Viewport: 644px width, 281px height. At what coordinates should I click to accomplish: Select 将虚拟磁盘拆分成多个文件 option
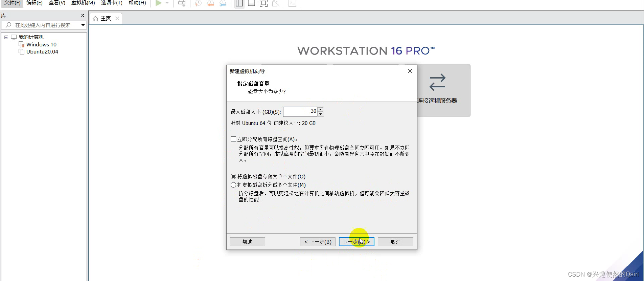coord(233,185)
